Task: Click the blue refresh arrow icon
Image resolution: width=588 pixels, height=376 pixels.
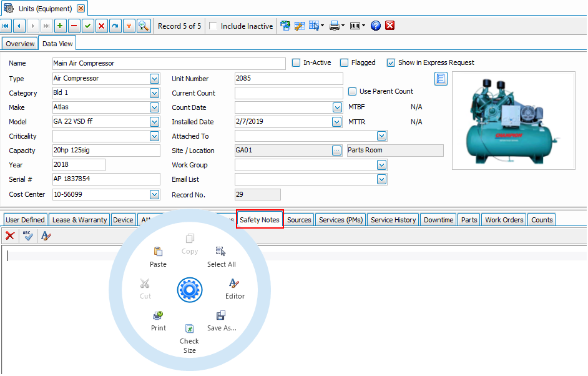Action: coord(115,26)
